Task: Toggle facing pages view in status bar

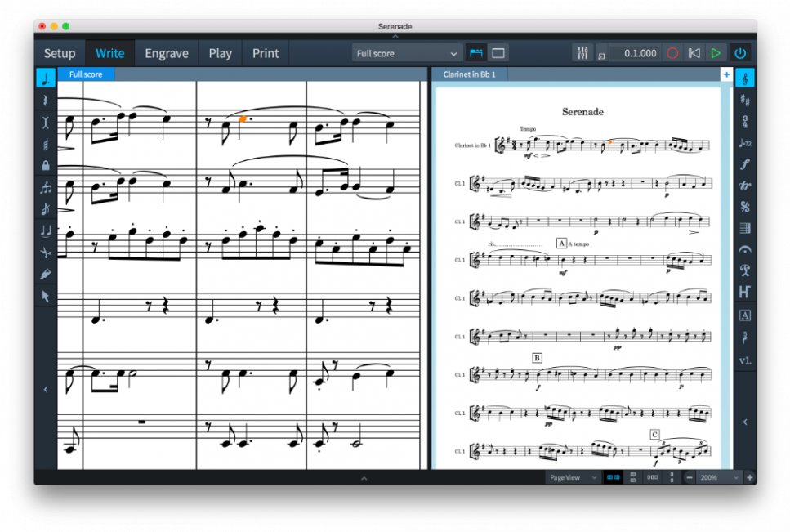Action: [x=614, y=477]
